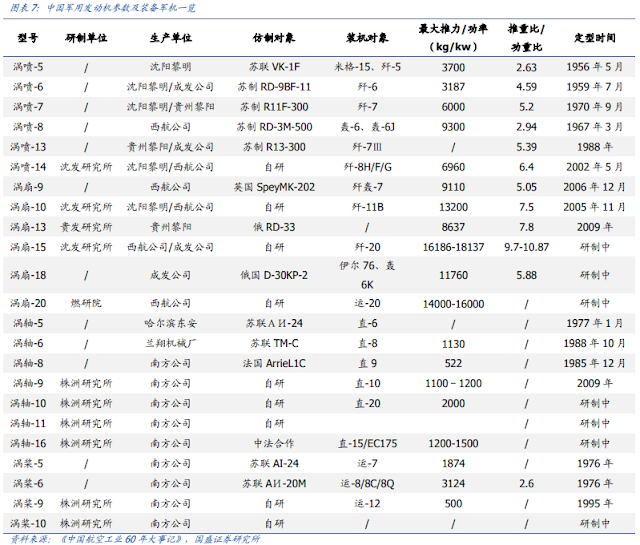The width and height of the screenshot is (640, 545).
Task: Click the 歼-11B aircraft cell
Action: (367, 207)
